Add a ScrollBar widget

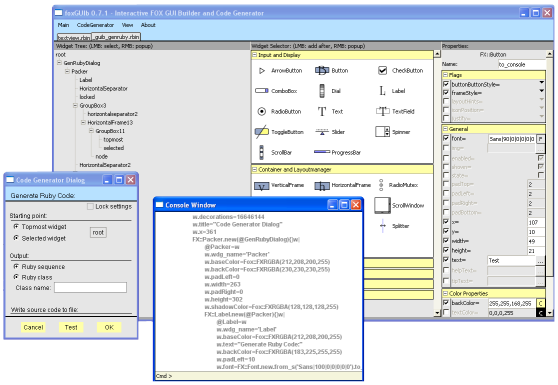(262, 152)
